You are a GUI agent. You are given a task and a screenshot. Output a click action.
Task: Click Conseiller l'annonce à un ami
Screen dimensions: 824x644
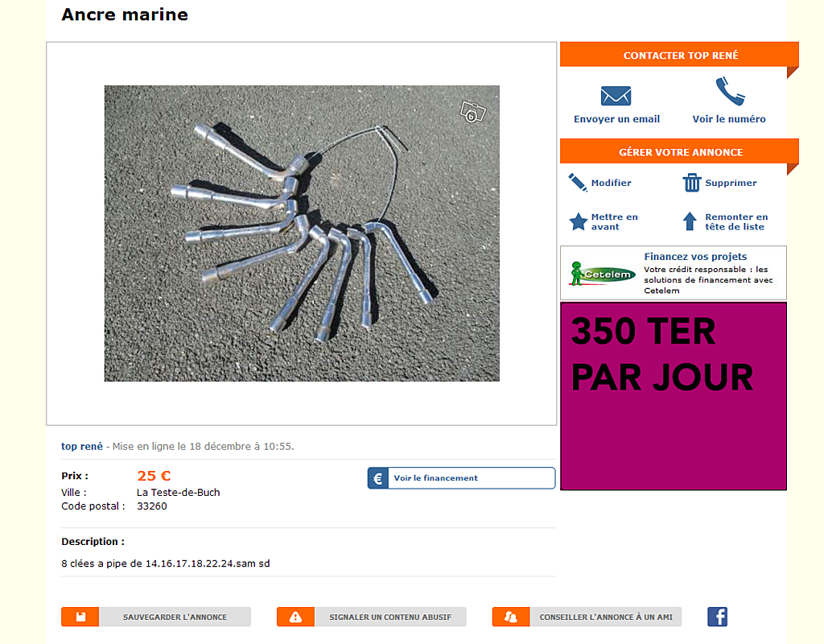(x=587, y=617)
